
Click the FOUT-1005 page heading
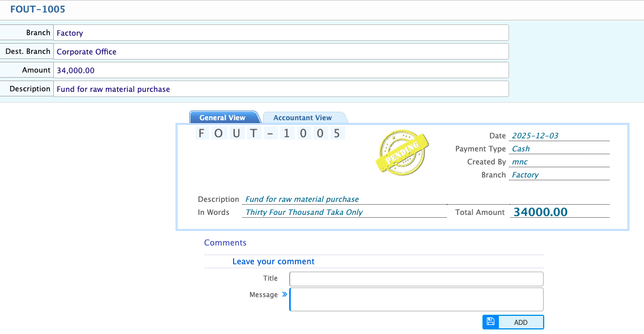(38, 9)
